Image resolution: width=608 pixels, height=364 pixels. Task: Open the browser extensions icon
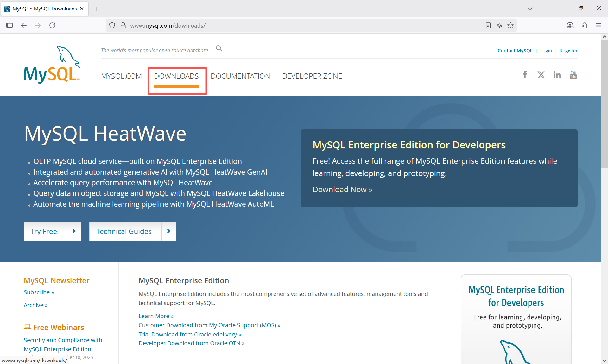(x=585, y=25)
